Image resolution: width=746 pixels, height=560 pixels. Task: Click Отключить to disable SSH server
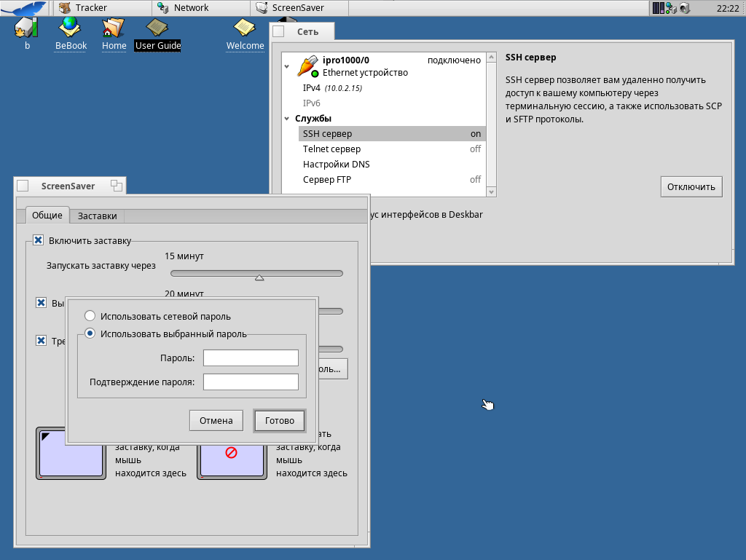pos(691,187)
